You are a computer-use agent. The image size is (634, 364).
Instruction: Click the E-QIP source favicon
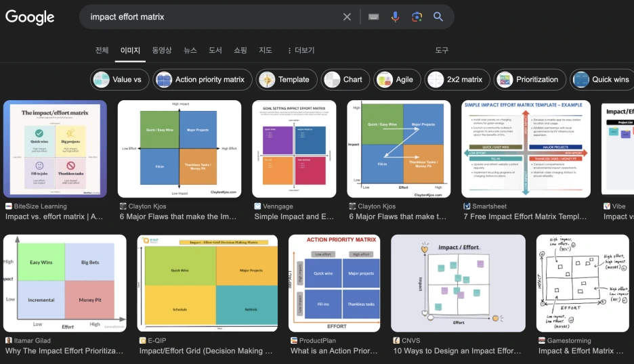[143, 340]
